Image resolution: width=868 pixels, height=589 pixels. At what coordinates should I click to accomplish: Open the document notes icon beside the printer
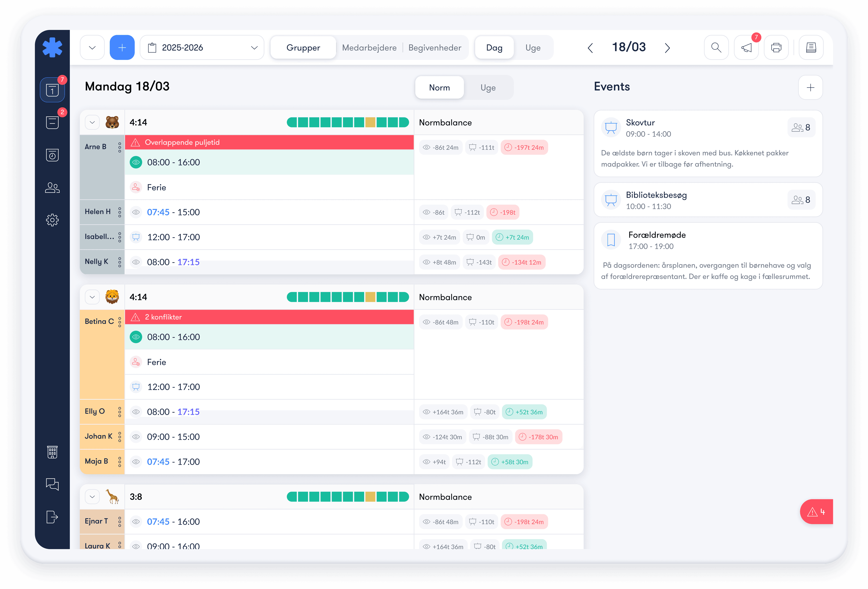click(811, 47)
